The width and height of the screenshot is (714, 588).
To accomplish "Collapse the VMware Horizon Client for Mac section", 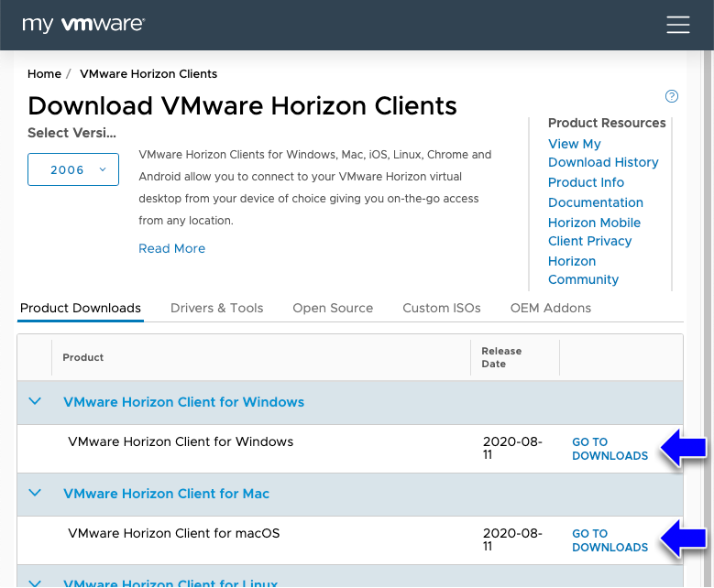I will click(35, 493).
